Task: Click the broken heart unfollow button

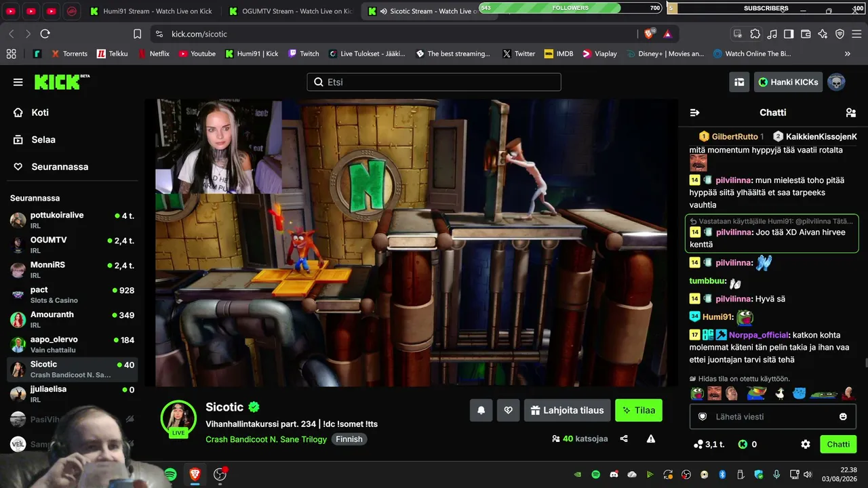Action: (508, 410)
